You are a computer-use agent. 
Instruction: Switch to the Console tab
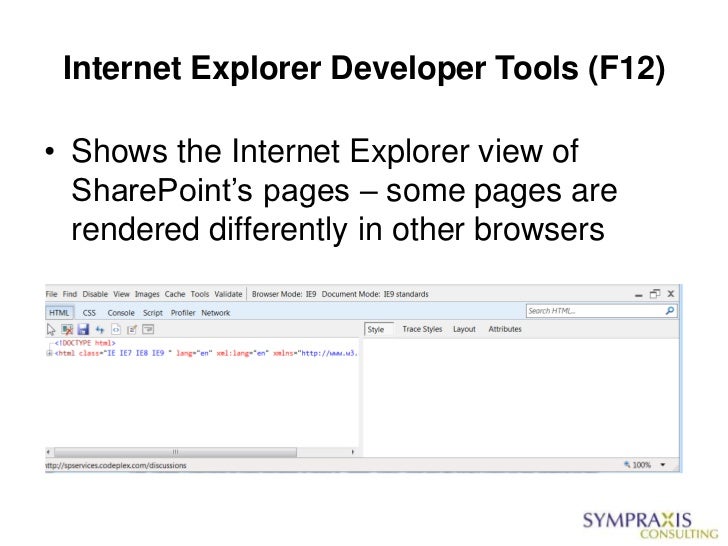pos(121,313)
